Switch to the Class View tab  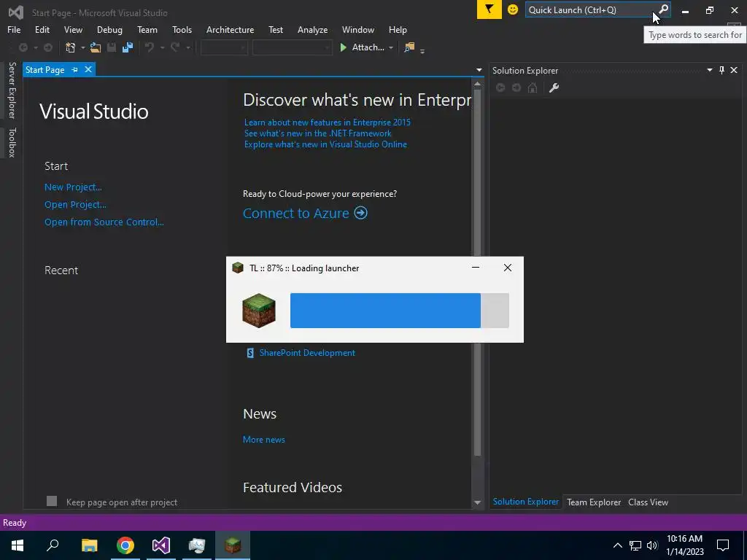click(648, 502)
